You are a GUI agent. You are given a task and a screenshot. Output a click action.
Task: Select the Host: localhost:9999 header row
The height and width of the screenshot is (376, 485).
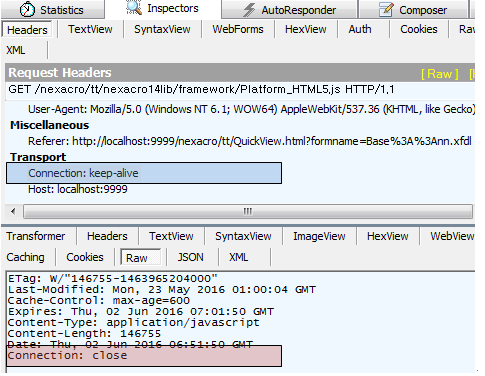click(x=78, y=189)
